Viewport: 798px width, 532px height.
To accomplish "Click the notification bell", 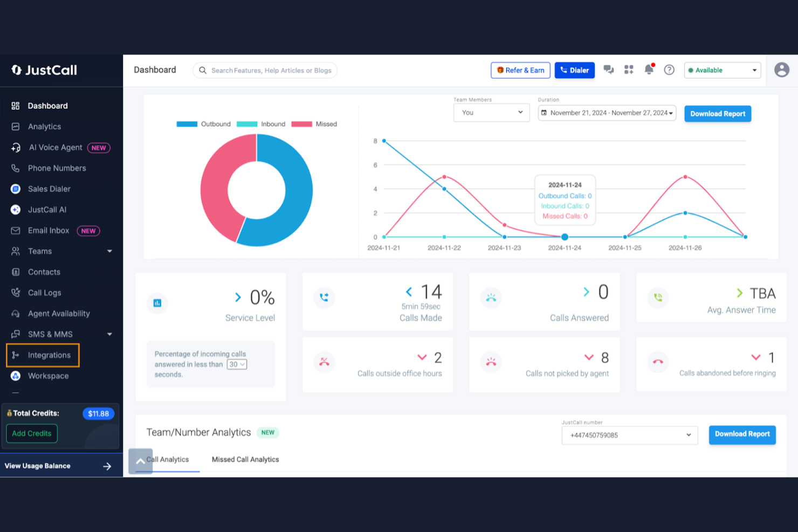I will pyautogui.click(x=649, y=70).
